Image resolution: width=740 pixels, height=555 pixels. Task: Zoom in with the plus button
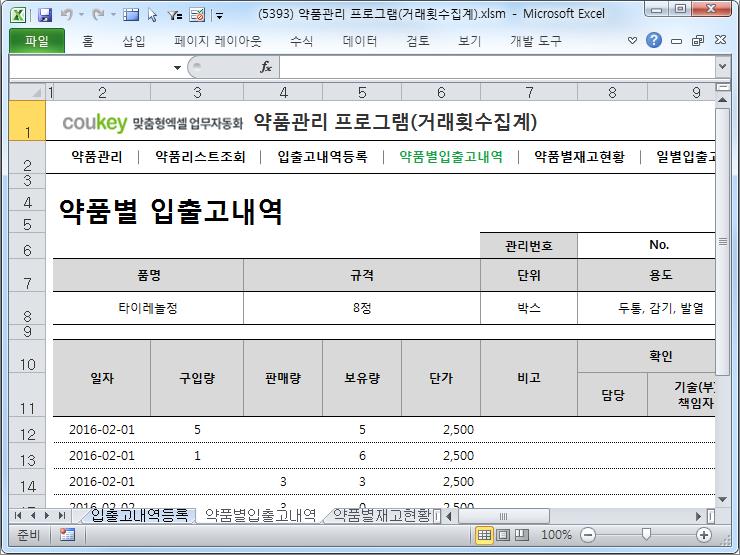(x=704, y=535)
